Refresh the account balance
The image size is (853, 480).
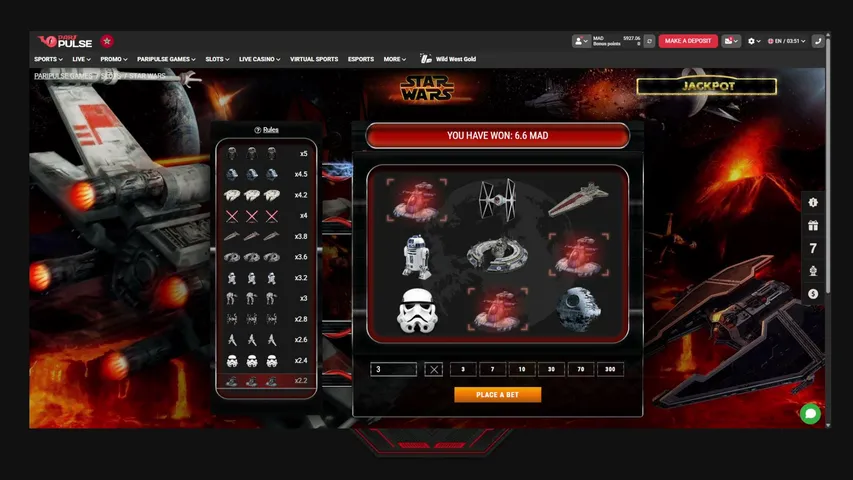[649, 41]
